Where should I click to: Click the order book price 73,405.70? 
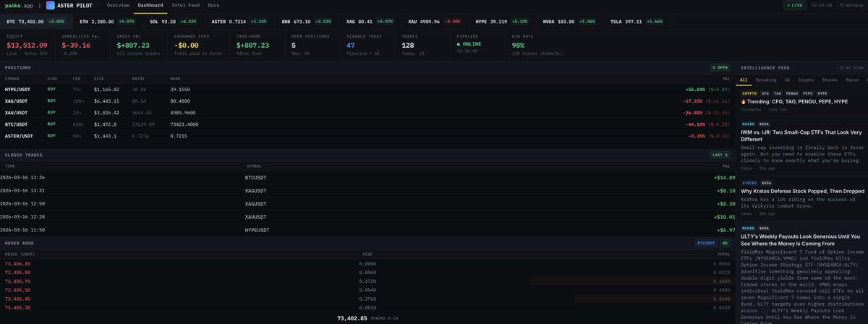[17, 281]
